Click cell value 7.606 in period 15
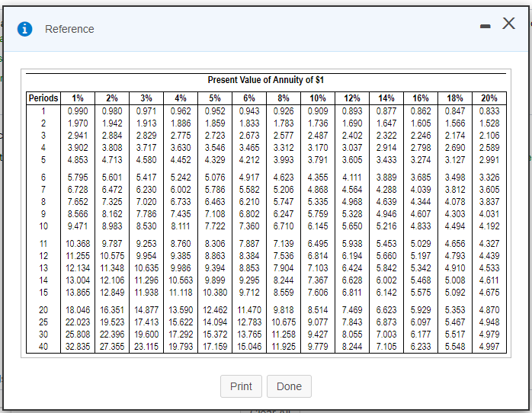Viewport: 532px width, 413px height. 318,293
